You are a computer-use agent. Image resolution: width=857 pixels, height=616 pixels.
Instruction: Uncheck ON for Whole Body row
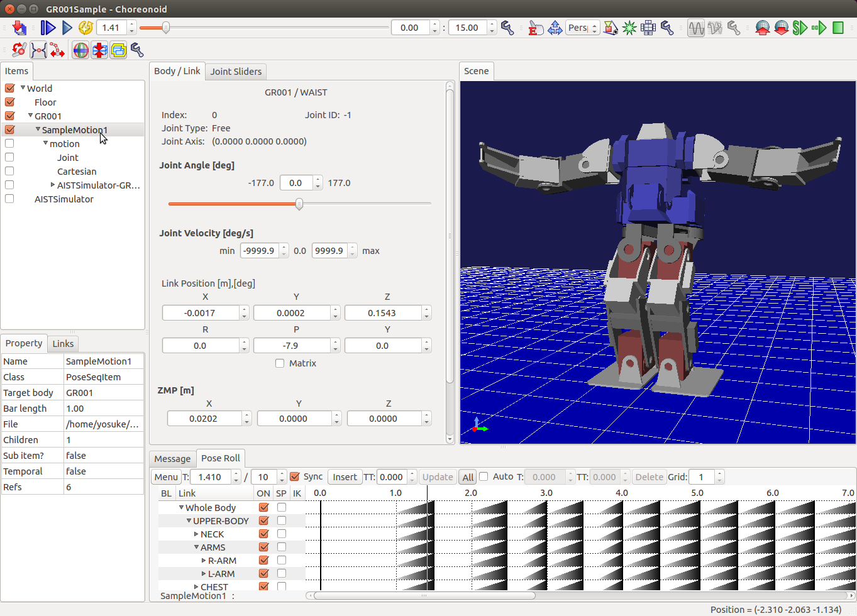pos(264,507)
